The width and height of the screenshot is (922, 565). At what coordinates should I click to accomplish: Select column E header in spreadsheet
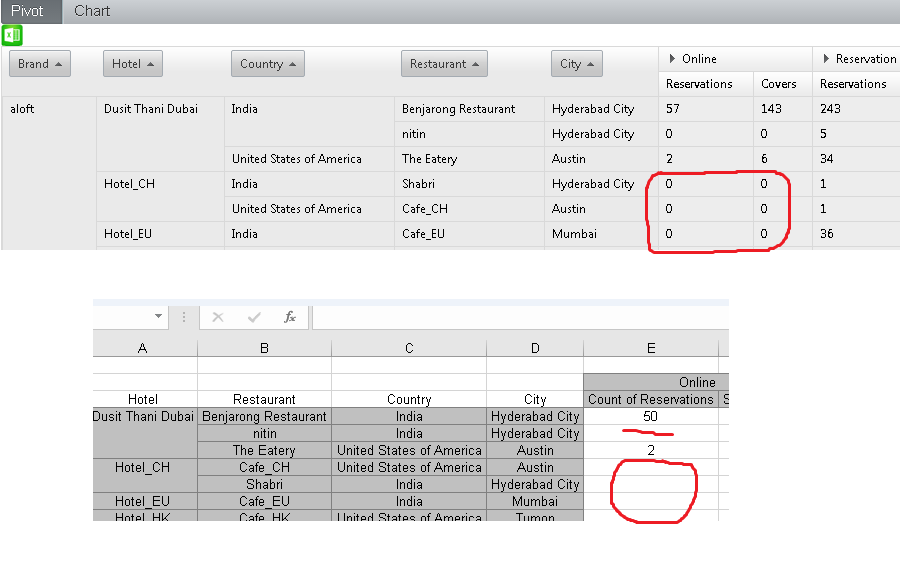(x=651, y=348)
